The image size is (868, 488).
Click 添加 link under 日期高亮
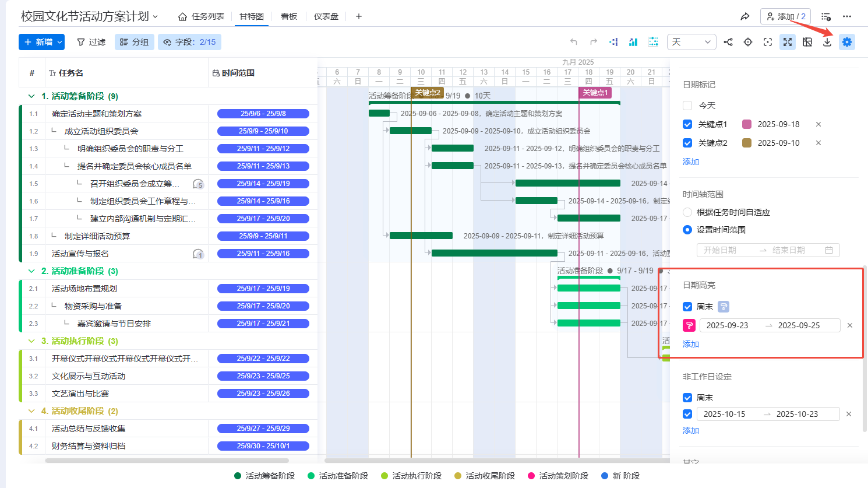point(691,344)
